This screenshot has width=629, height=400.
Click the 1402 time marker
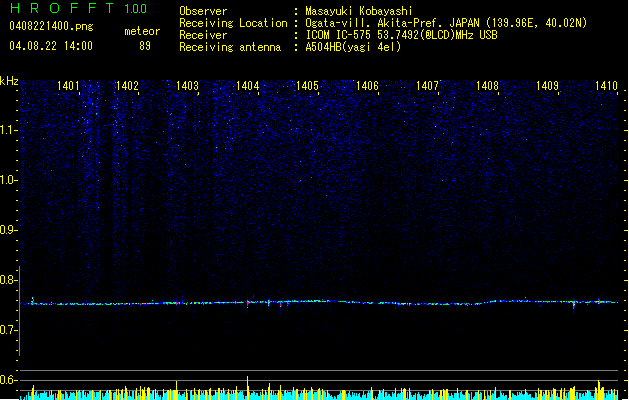click(127, 86)
